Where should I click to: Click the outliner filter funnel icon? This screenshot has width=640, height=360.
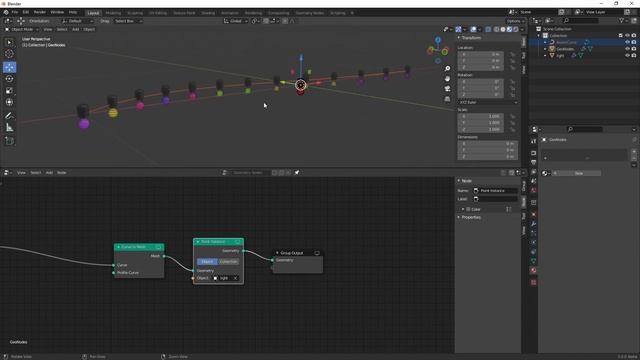[x=621, y=20]
